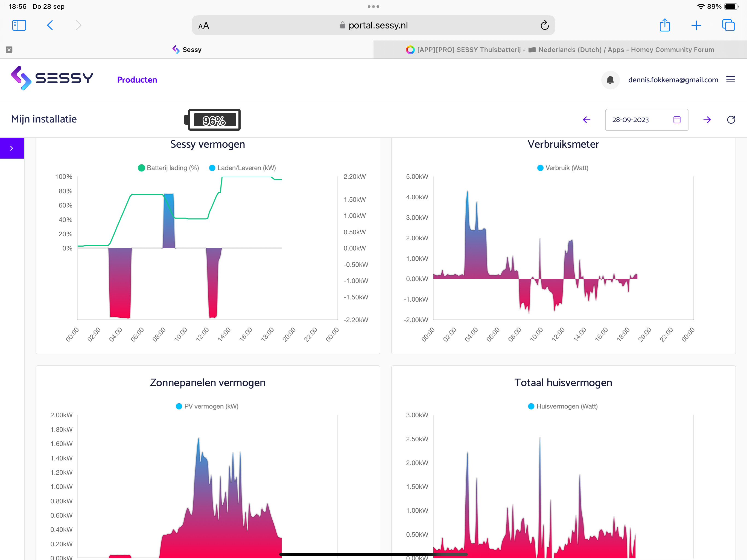747x560 pixels.
Task: Click the Sessy logo
Action: (x=52, y=78)
